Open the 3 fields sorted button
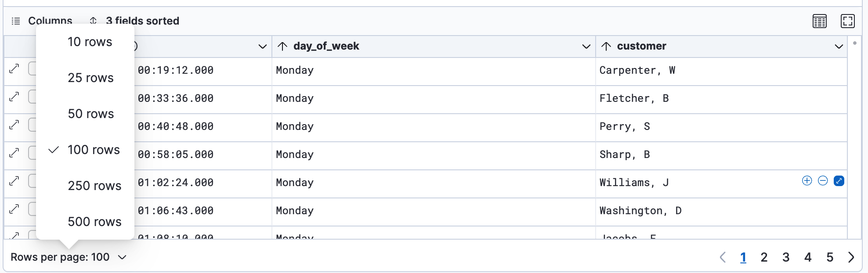868x273 pixels. click(135, 21)
